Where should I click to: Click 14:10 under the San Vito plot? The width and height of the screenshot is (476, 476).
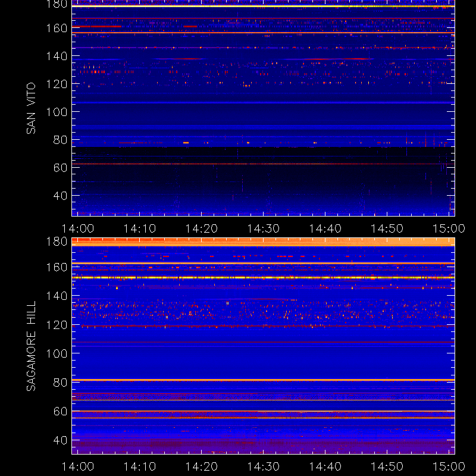point(140,228)
